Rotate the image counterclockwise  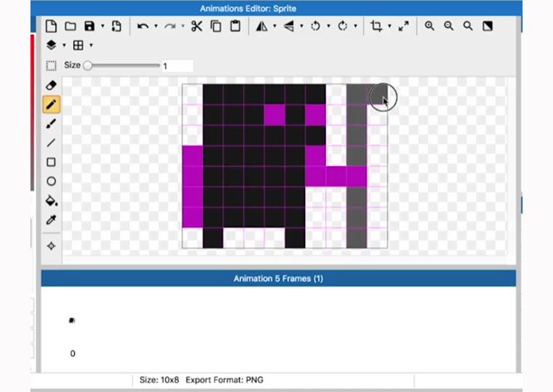coord(316,26)
